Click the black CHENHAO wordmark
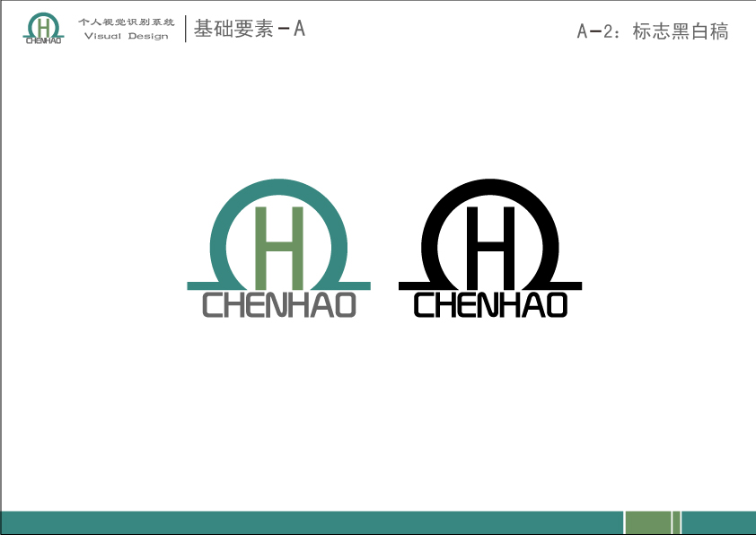This screenshot has height=535, width=756. tap(490, 304)
